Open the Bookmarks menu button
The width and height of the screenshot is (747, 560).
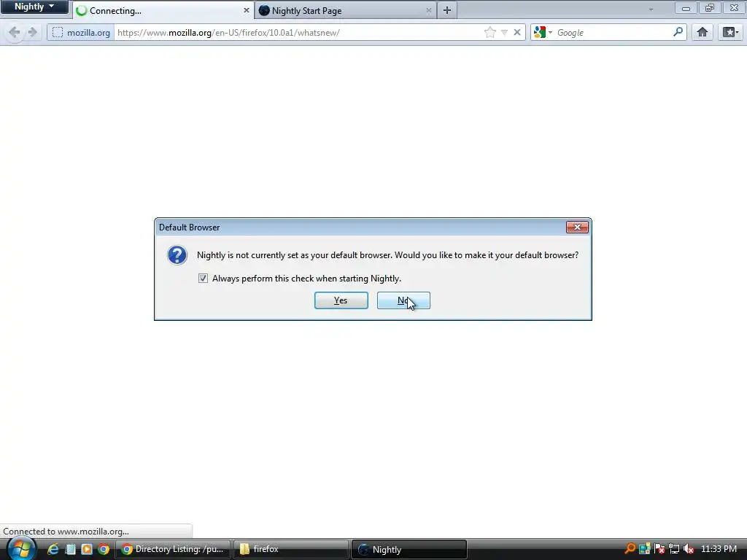tap(730, 32)
